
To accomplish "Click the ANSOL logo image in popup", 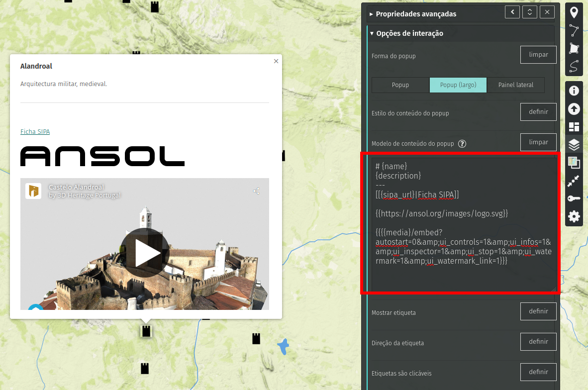I will [x=102, y=156].
